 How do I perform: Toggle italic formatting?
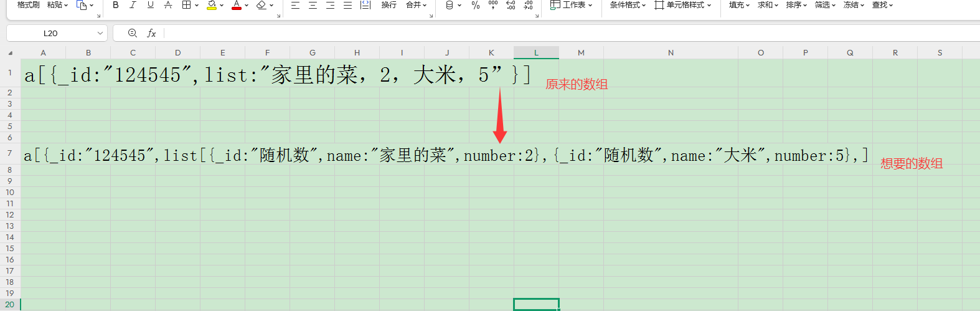(133, 5)
